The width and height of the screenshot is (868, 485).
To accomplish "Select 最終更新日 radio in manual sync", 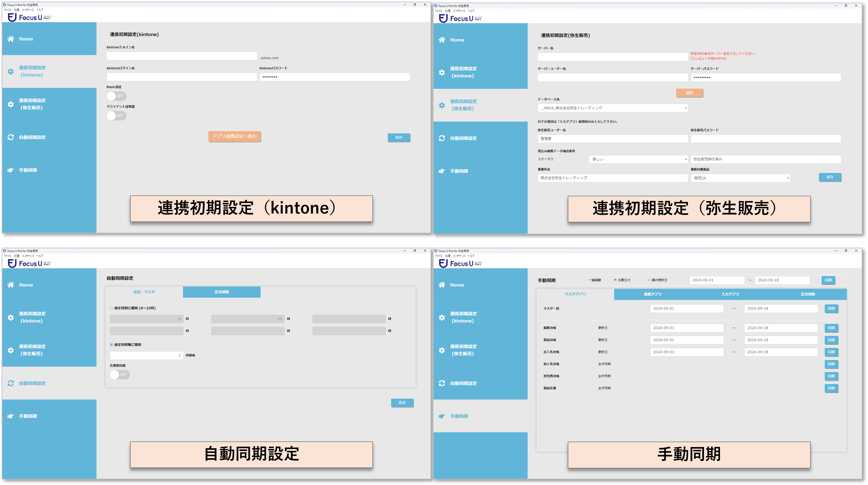I will (x=649, y=280).
